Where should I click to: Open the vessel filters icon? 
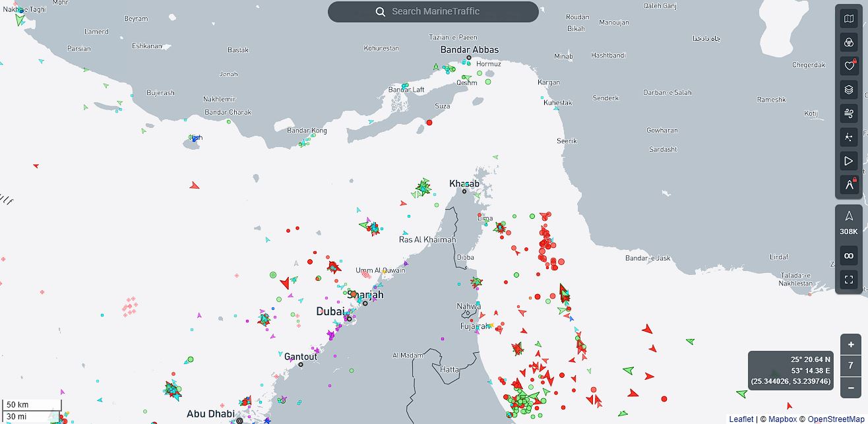tap(849, 42)
